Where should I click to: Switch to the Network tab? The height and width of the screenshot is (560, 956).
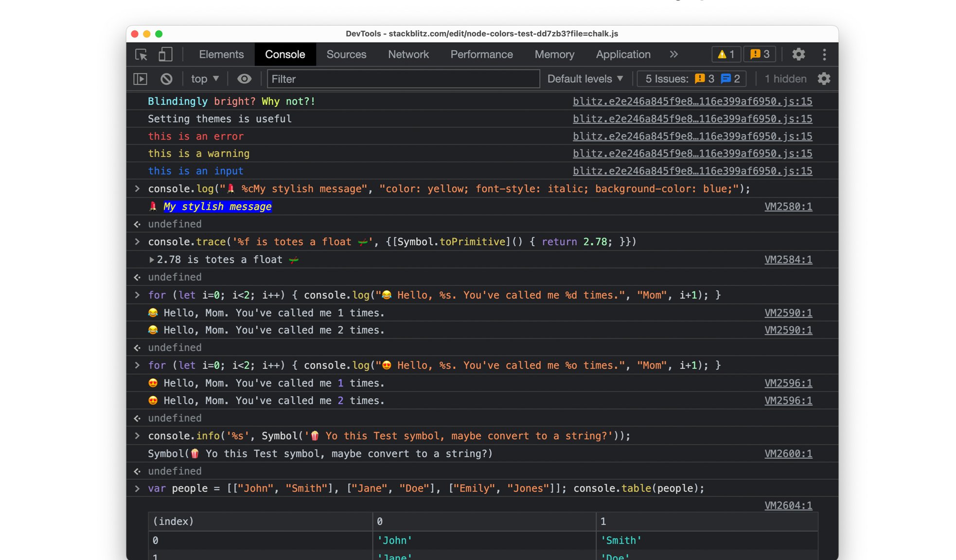408,54
